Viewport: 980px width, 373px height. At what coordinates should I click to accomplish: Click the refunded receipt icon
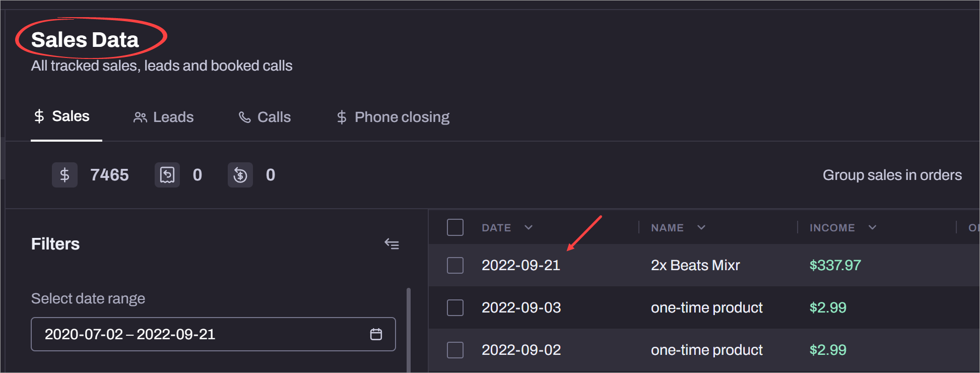pyautogui.click(x=167, y=175)
